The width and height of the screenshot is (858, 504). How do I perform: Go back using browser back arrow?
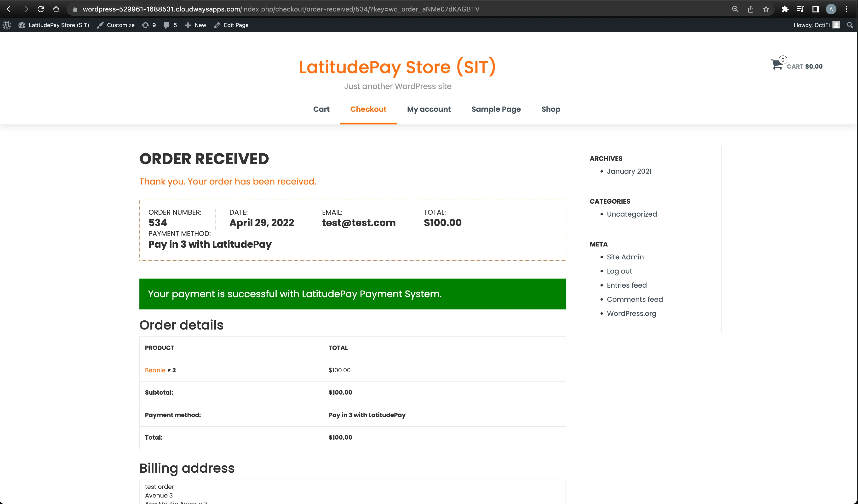click(10, 9)
